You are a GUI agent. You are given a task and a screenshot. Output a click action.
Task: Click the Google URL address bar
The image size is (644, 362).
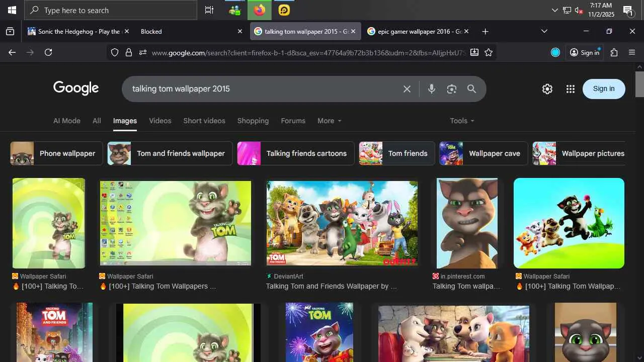click(308, 52)
